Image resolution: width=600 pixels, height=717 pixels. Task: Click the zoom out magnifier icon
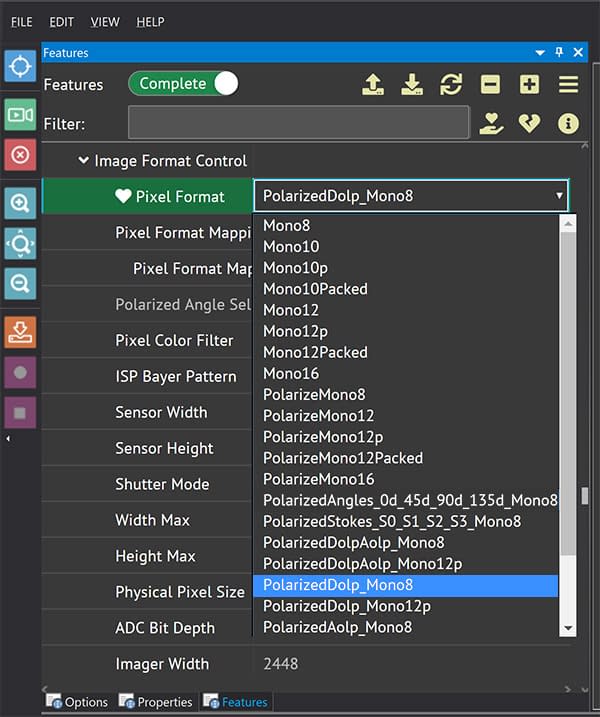coord(20,284)
